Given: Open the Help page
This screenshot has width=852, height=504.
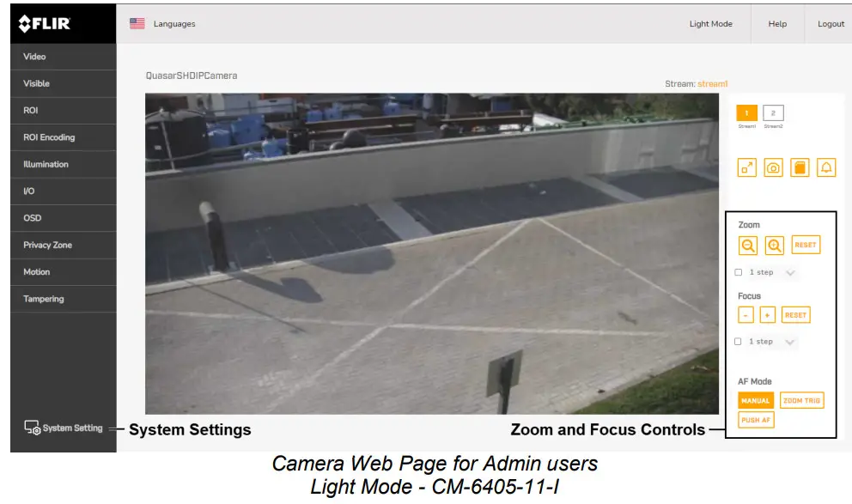Looking at the screenshot, I should [777, 24].
